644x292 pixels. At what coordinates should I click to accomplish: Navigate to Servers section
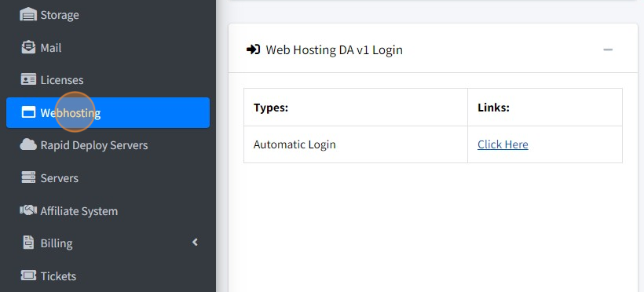(108, 178)
